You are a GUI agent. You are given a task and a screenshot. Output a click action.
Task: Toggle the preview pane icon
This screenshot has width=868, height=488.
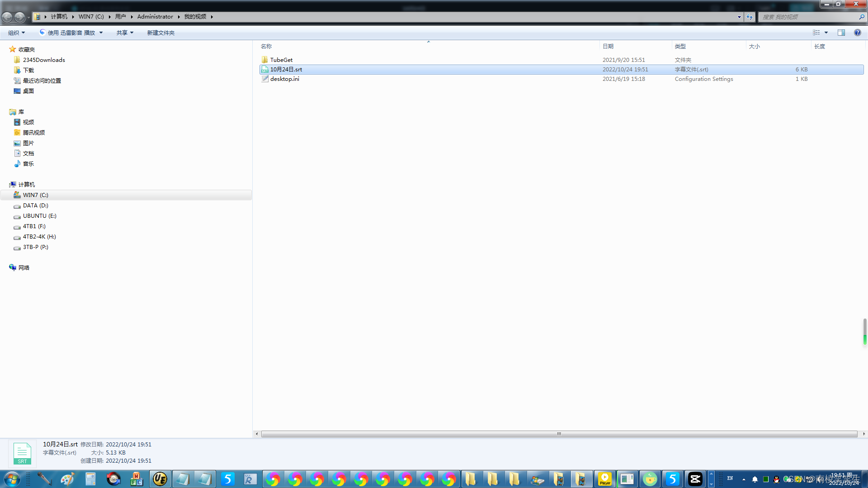[841, 33]
